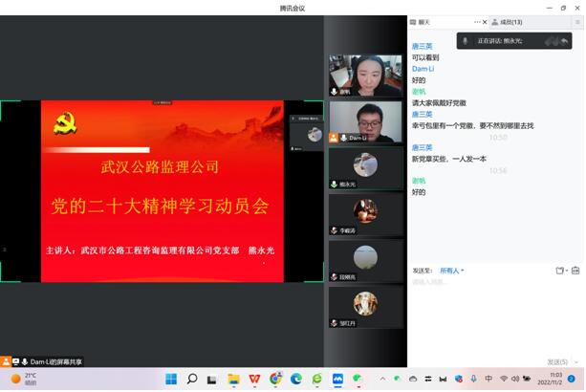The height and width of the screenshot is (392, 586).
Task: Select the bottom participant tile with floral avatar
Action: pos(365,308)
